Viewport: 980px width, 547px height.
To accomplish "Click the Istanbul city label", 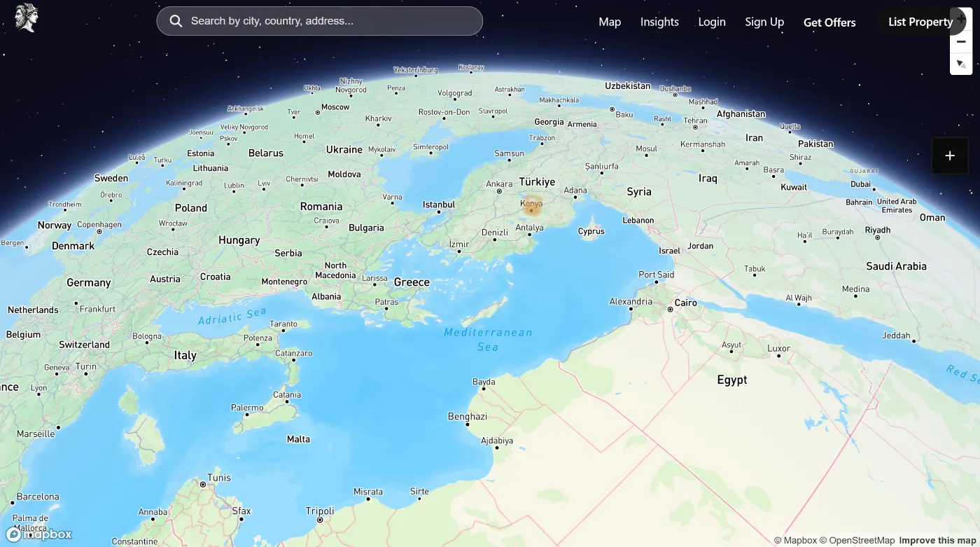I will pyautogui.click(x=439, y=205).
